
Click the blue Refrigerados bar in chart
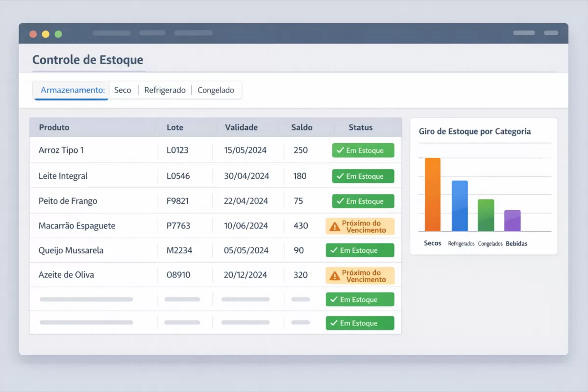click(x=460, y=206)
